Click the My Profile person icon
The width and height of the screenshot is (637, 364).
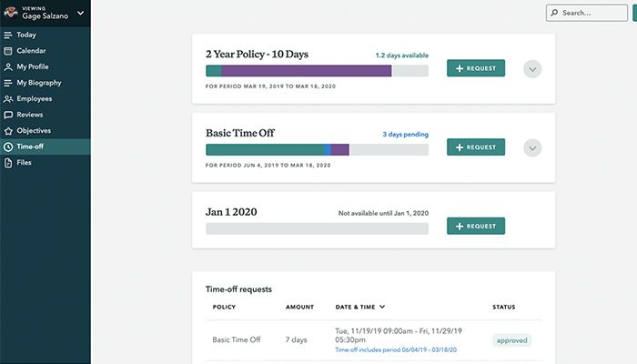(x=8, y=66)
